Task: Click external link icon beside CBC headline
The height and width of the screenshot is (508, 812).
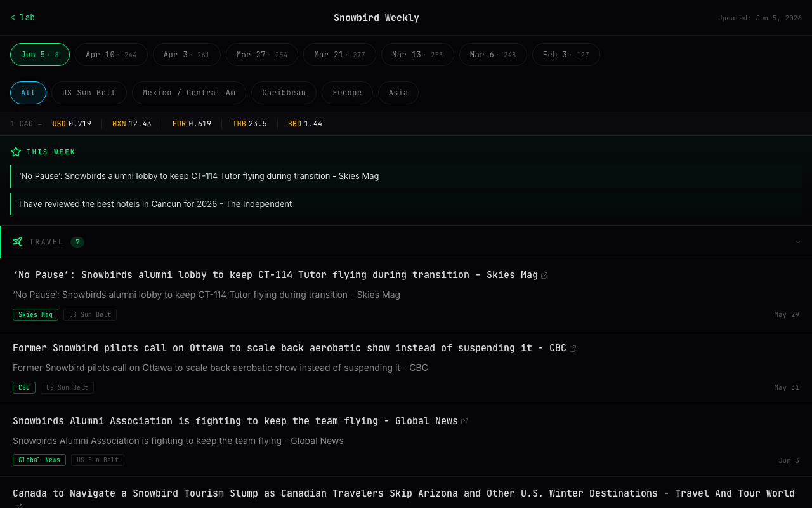Action: coord(573,349)
